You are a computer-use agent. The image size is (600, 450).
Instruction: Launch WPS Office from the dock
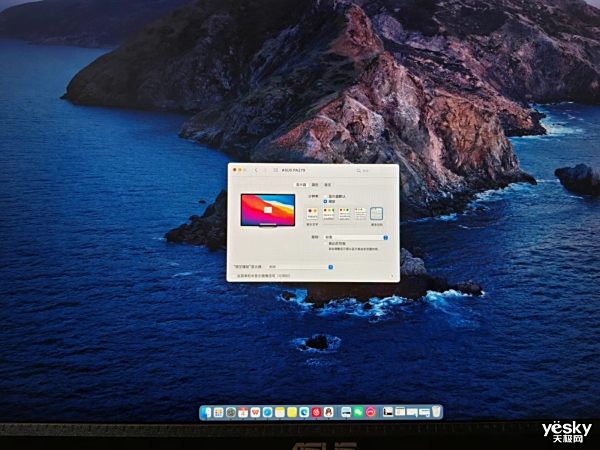point(255,412)
